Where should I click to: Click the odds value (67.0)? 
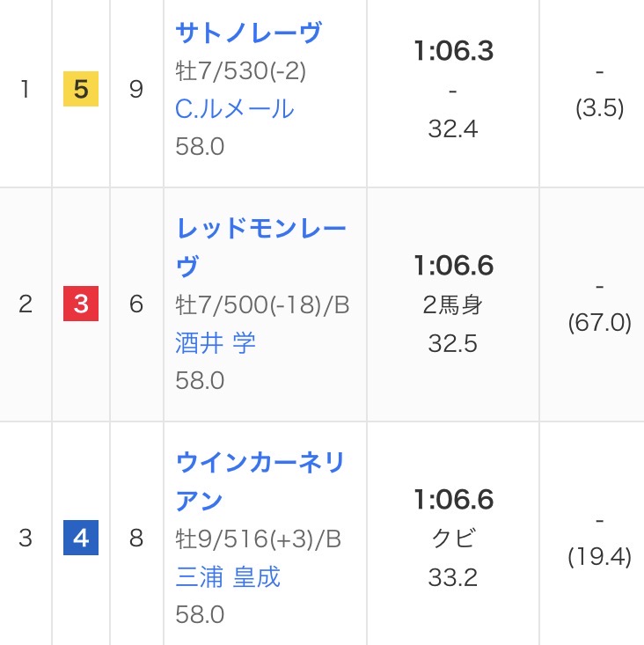[x=599, y=323]
